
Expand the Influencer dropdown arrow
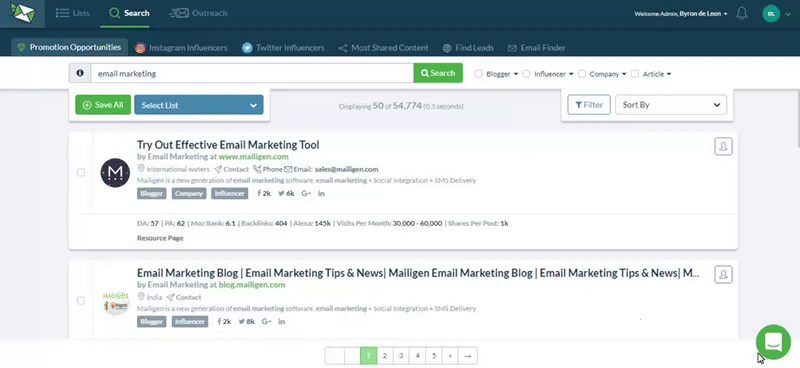point(571,74)
